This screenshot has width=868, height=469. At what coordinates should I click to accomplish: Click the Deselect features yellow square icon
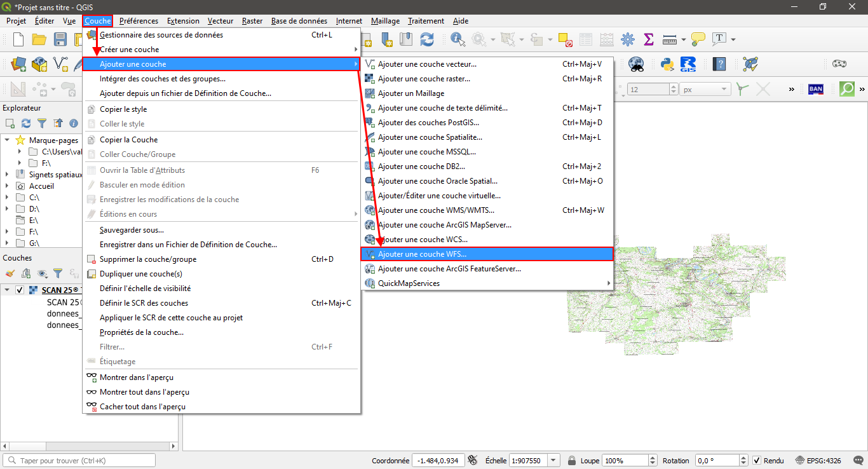pyautogui.click(x=566, y=39)
